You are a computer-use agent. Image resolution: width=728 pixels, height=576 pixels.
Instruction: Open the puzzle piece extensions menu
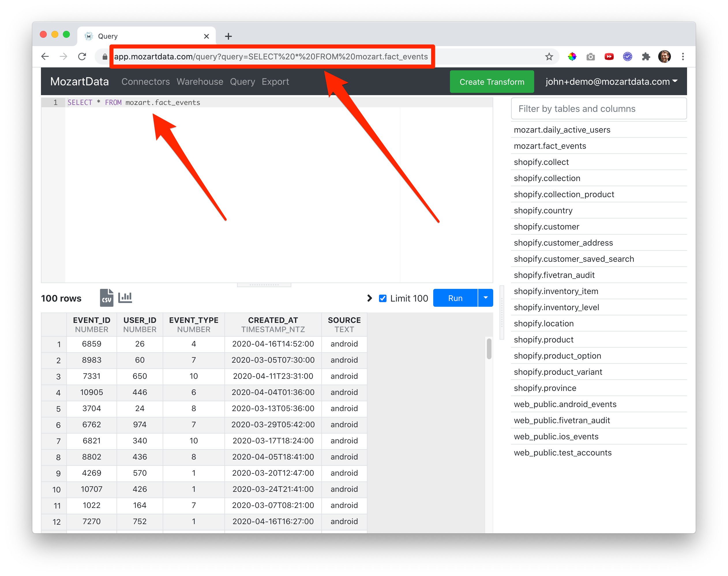646,56
